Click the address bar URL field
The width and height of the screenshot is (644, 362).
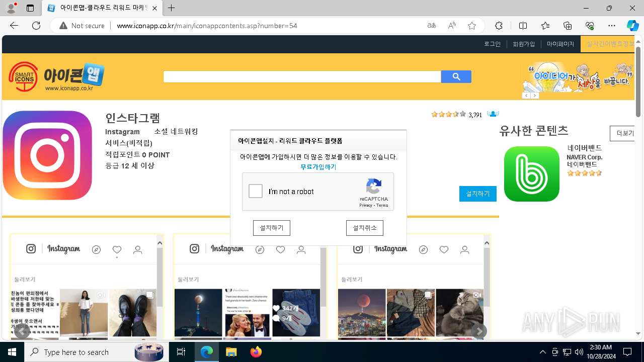[267, 26]
